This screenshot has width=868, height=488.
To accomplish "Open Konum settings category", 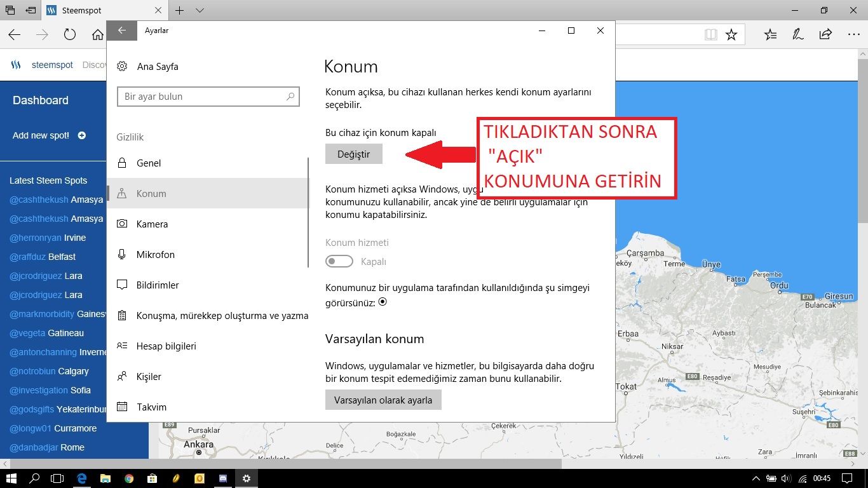I will point(207,193).
